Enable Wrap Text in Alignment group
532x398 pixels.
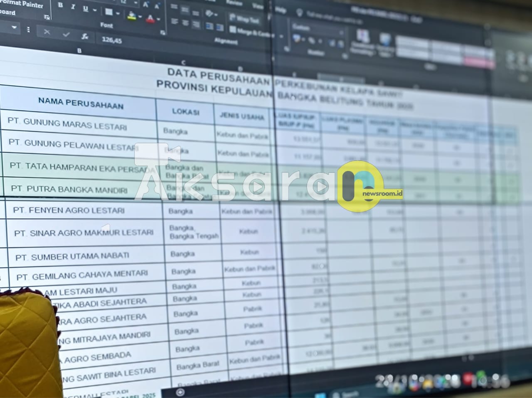tap(244, 19)
